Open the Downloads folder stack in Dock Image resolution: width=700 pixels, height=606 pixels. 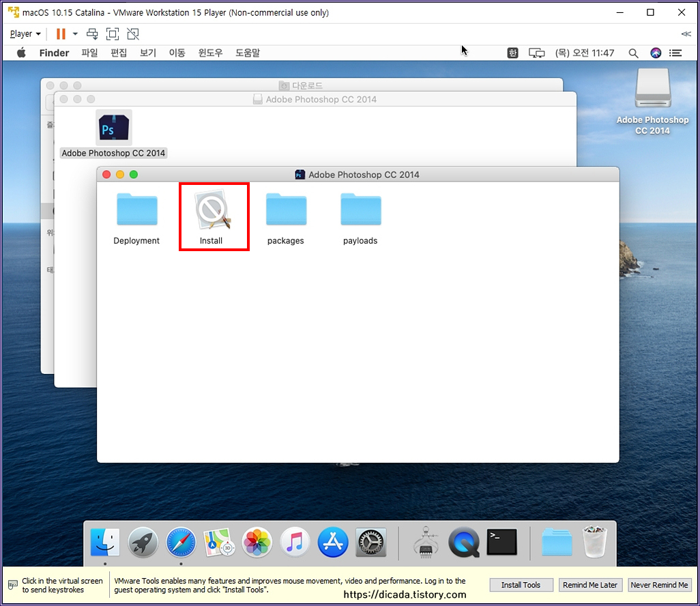pyautogui.click(x=557, y=542)
